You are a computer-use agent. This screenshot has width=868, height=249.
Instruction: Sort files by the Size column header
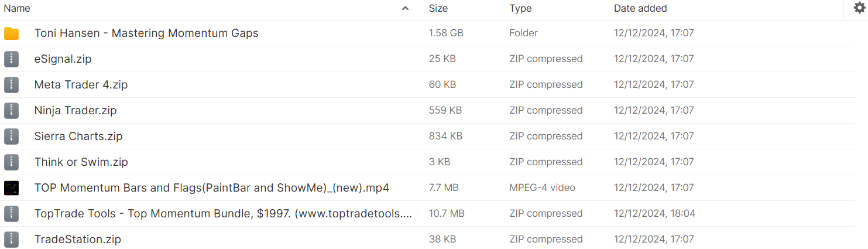(x=438, y=8)
